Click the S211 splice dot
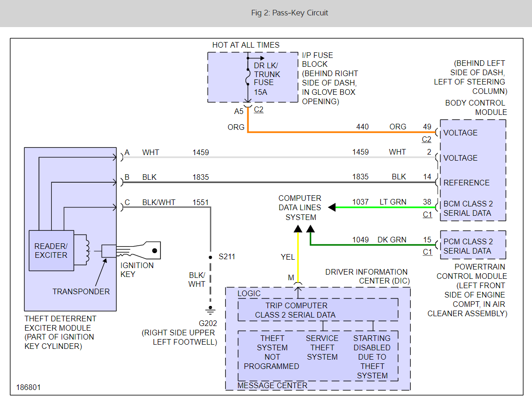Viewport: 532px width, 404px height. (210, 257)
